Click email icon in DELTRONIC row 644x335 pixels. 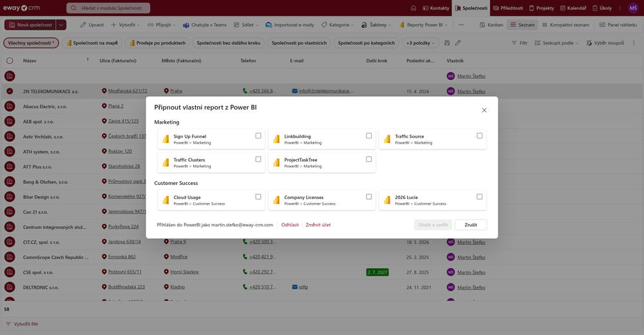(x=294, y=287)
